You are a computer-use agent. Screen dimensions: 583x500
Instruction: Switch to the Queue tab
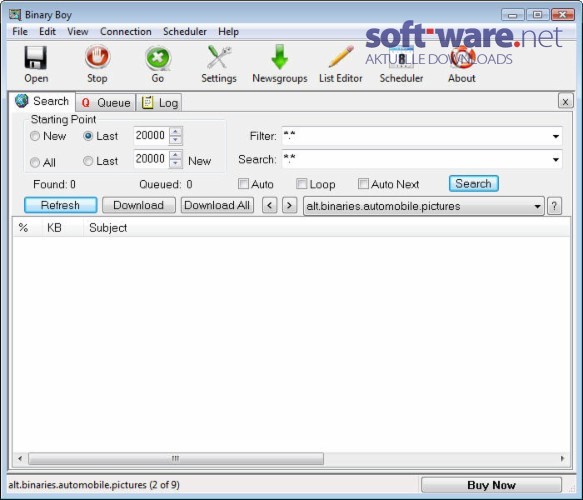[106, 103]
